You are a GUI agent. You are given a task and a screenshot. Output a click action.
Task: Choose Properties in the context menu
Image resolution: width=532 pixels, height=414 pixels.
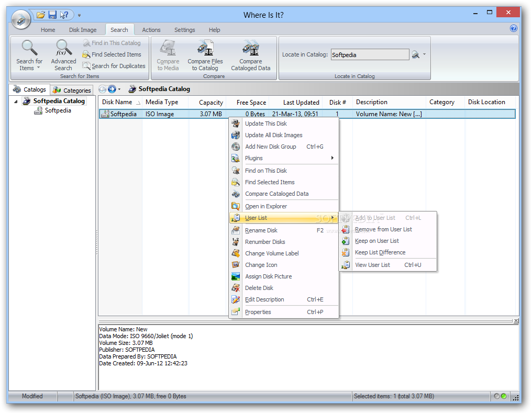click(x=284, y=312)
